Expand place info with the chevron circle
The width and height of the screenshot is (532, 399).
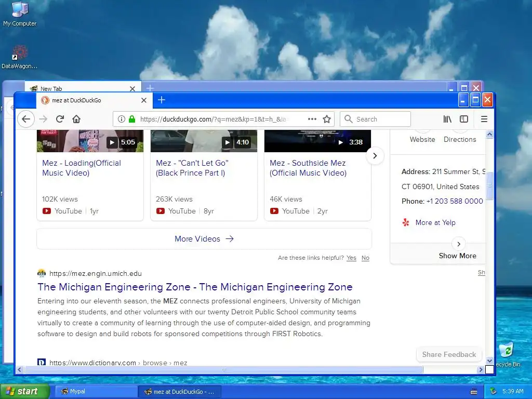coord(459,244)
